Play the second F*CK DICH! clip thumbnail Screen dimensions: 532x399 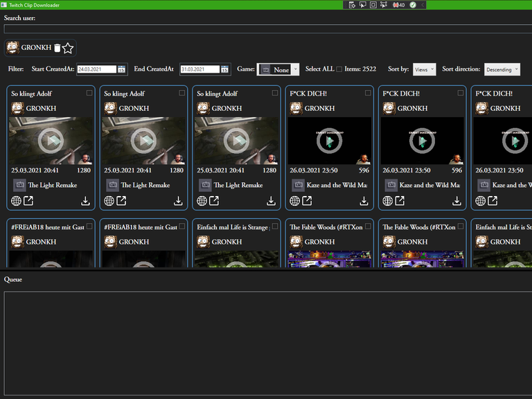pos(423,141)
